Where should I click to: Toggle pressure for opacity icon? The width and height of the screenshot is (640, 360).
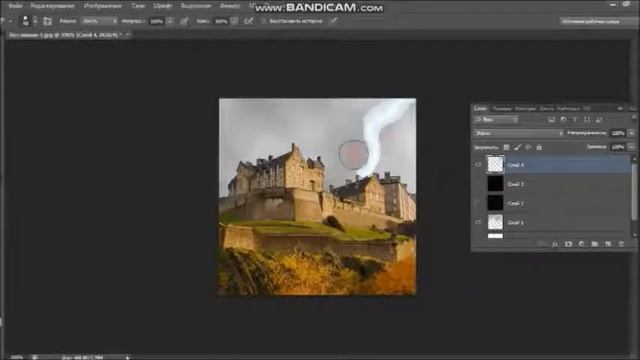(184, 21)
